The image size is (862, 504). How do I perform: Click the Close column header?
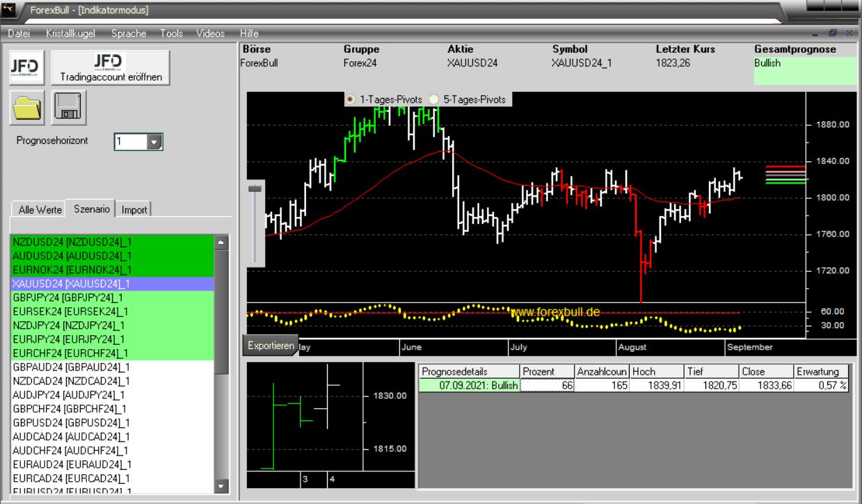click(767, 372)
